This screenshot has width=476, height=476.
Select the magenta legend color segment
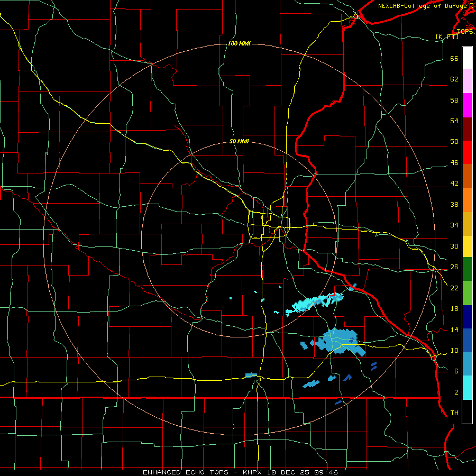click(x=467, y=105)
